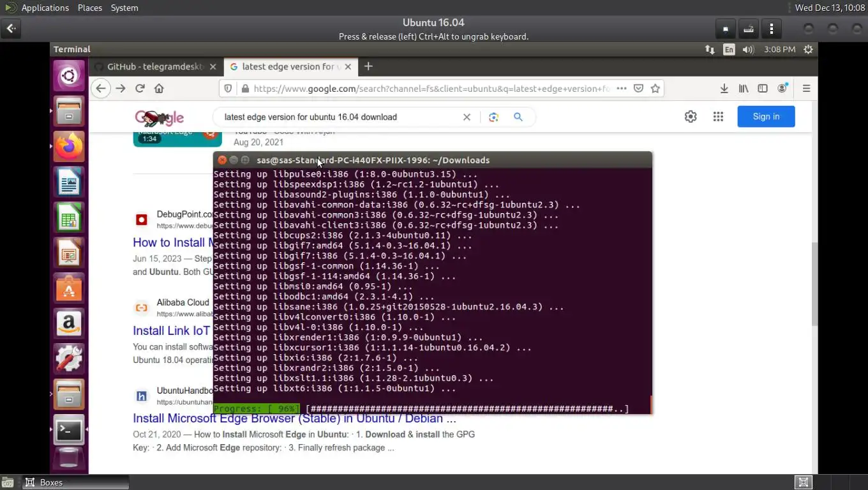This screenshot has height=490, width=868.
Task: Click the Boxes back arrow button
Action: click(x=11, y=29)
